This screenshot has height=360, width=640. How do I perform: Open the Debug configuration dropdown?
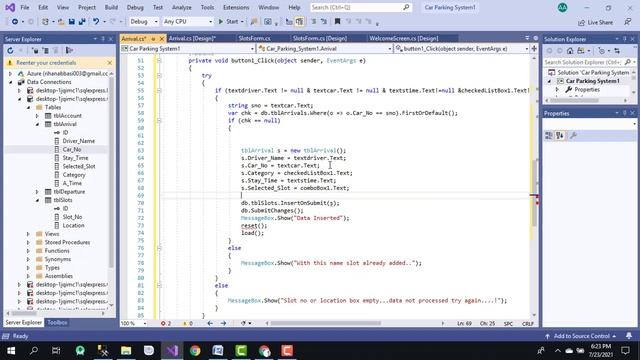tap(144, 22)
